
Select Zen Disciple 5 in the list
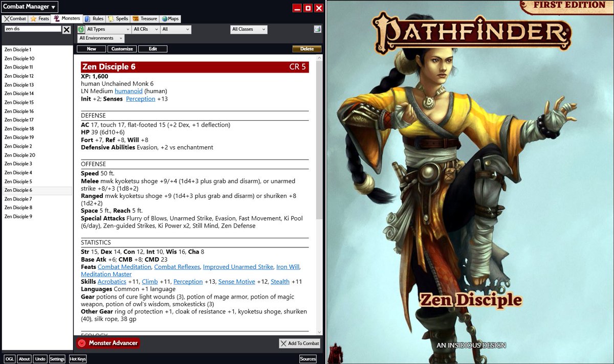click(37, 181)
